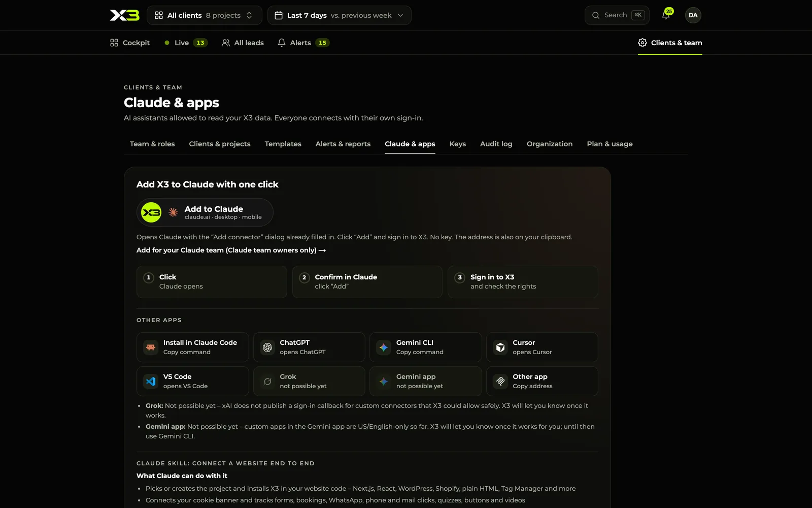
Task: Switch to the Team & roles tab
Action: click(152, 144)
